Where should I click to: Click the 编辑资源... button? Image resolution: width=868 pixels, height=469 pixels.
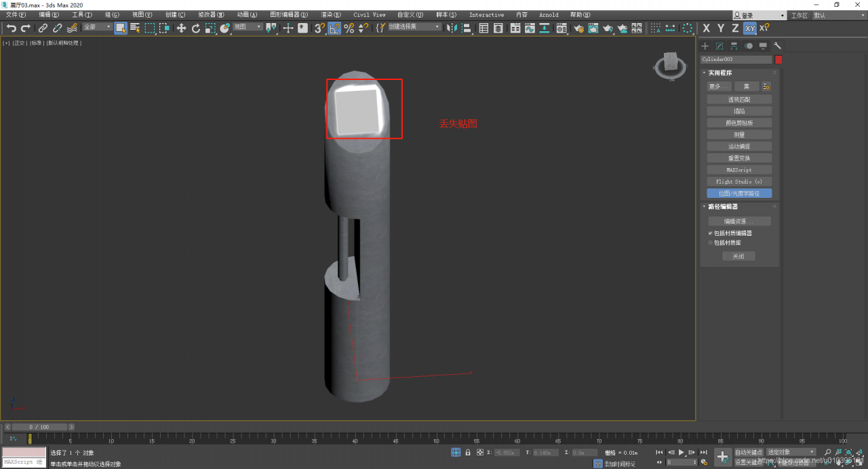(x=739, y=222)
